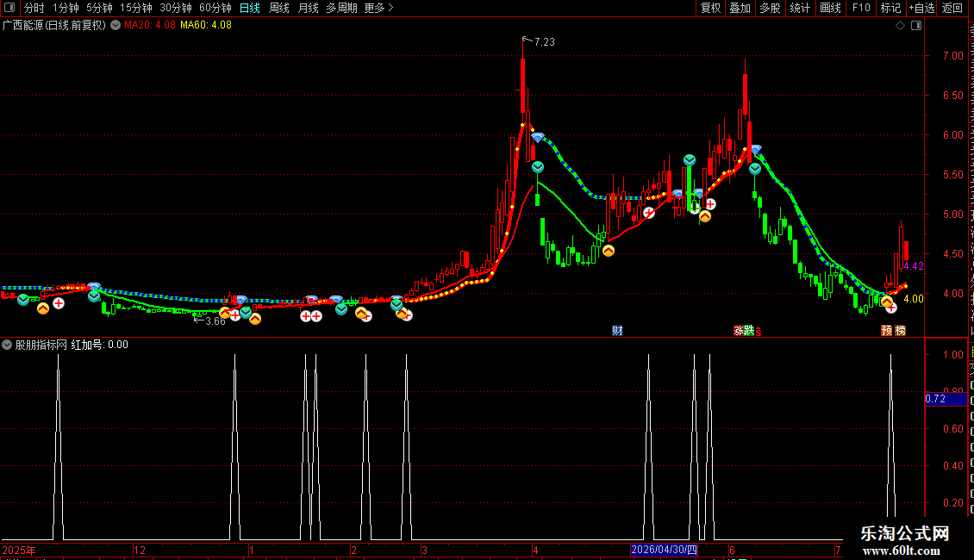The image size is (974, 560).
Task: Click the 涨跌 marker near the date axis
Action: 744,331
